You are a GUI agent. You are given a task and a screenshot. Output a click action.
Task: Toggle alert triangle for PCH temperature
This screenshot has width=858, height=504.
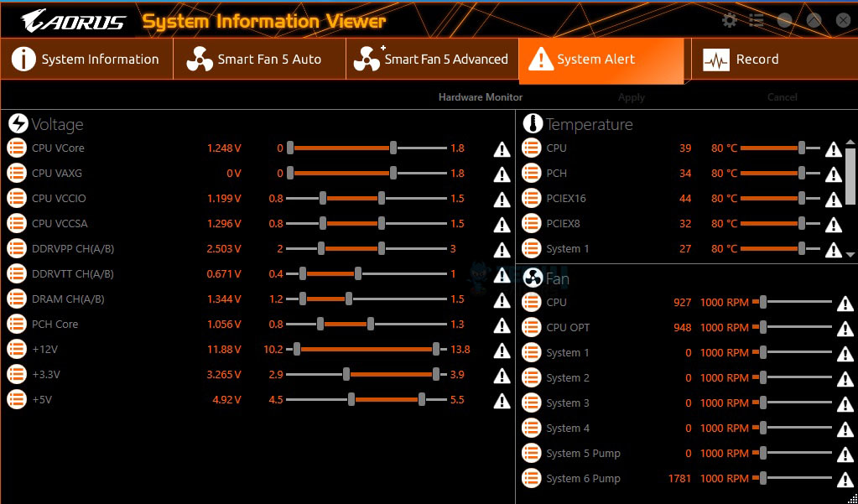click(834, 174)
